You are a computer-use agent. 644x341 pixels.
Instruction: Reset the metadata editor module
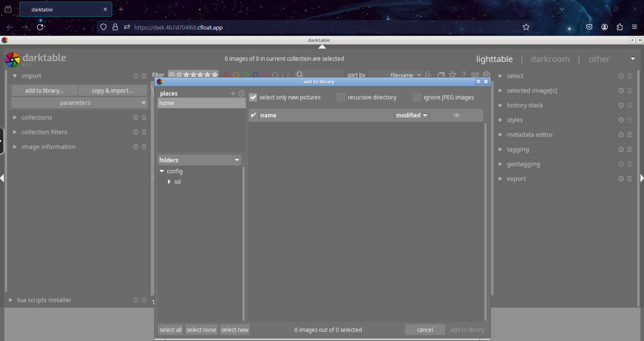tap(621, 135)
